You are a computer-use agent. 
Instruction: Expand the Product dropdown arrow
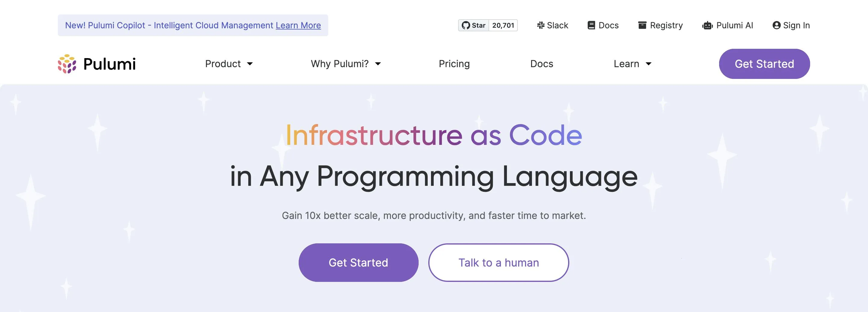coord(250,64)
